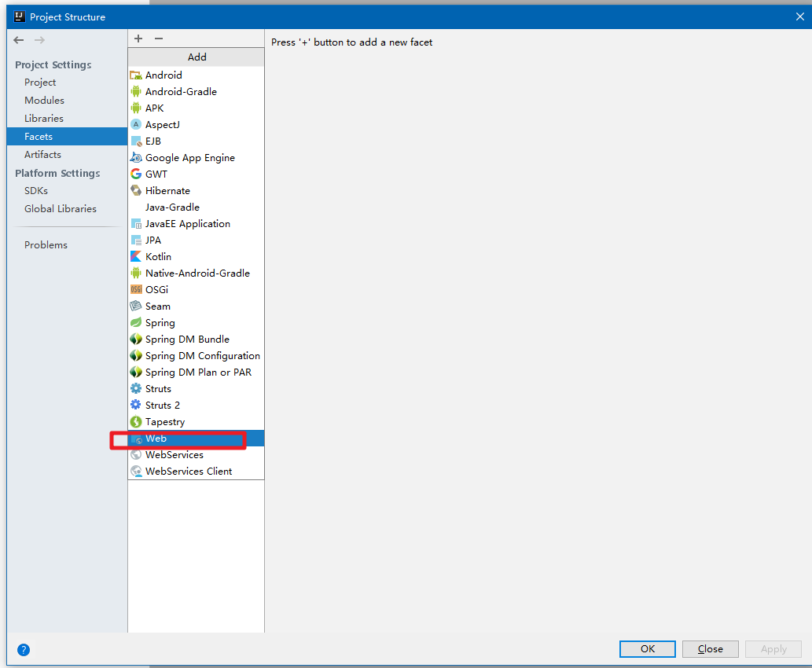Image resolution: width=812 pixels, height=668 pixels.
Task: Click the Close button
Action: [x=710, y=649]
